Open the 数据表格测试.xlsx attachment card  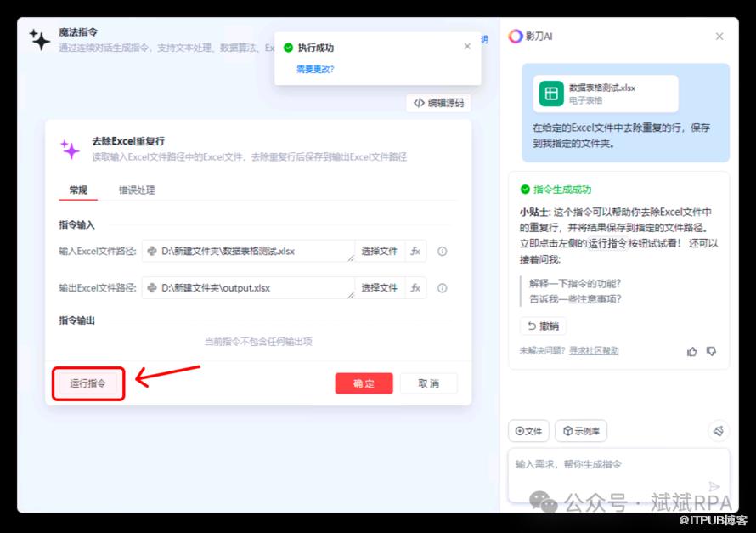(606, 94)
